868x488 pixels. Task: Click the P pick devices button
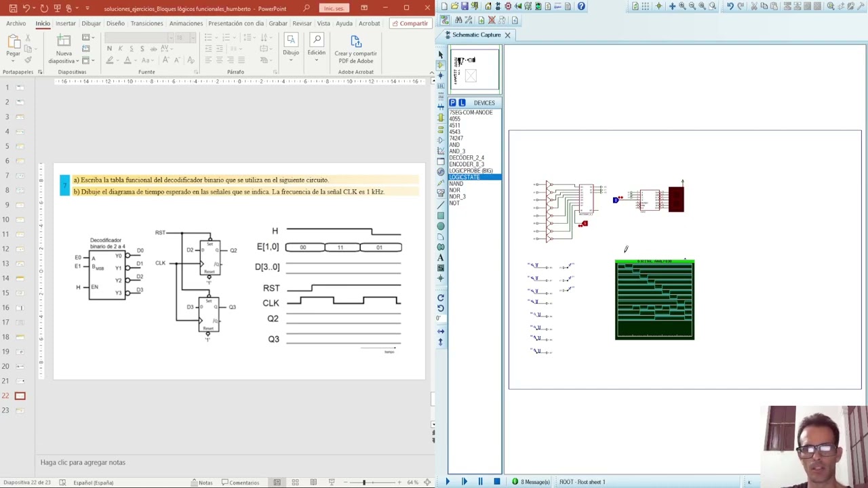tap(452, 102)
